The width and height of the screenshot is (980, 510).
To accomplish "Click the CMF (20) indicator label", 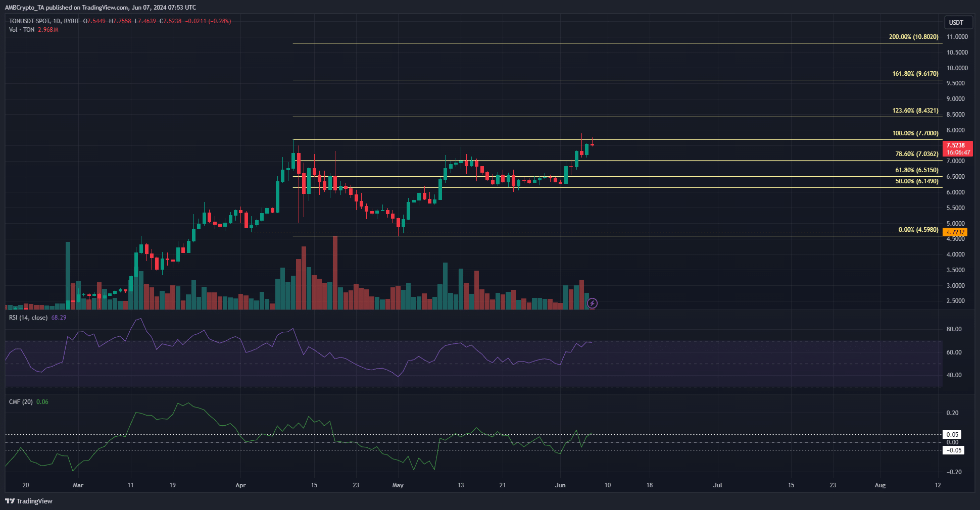I will [21, 402].
